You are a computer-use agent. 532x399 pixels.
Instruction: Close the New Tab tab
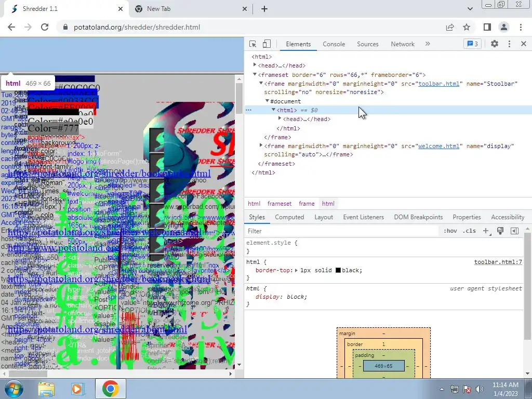click(x=245, y=9)
